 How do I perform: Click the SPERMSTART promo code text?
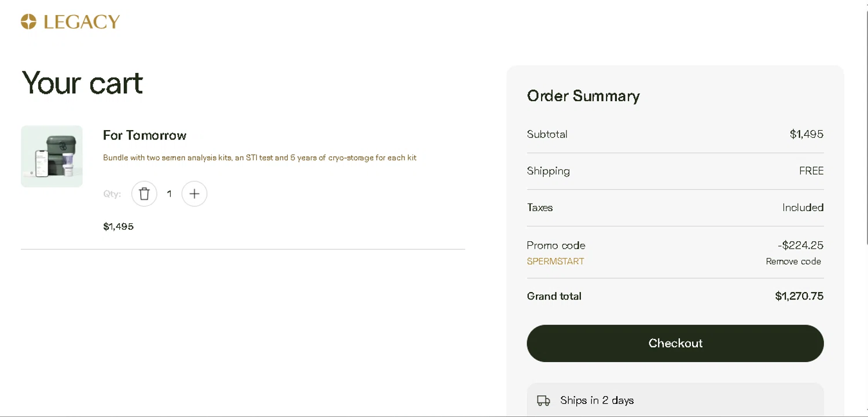coord(555,261)
